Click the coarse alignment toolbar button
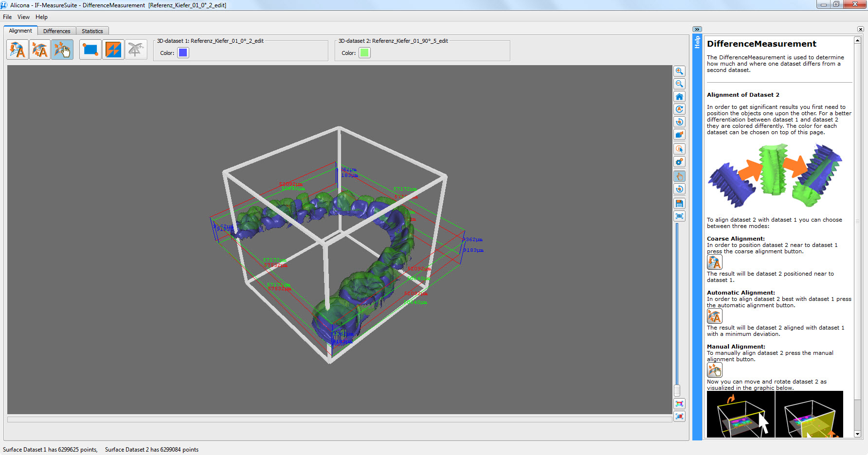This screenshot has width=868, height=455. [x=17, y=50]
